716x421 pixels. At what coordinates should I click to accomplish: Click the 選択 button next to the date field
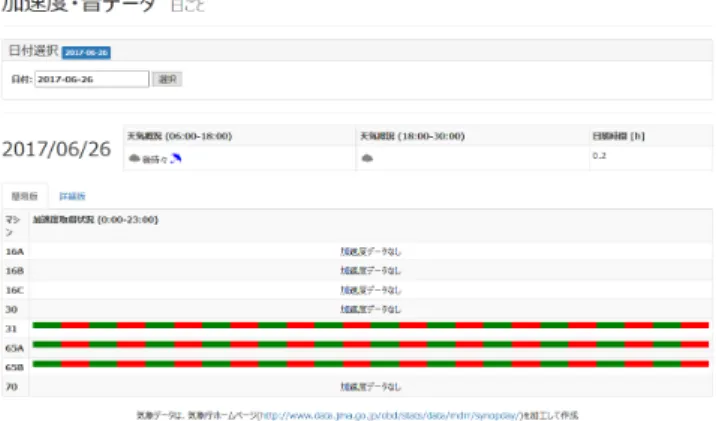point(167,79)
